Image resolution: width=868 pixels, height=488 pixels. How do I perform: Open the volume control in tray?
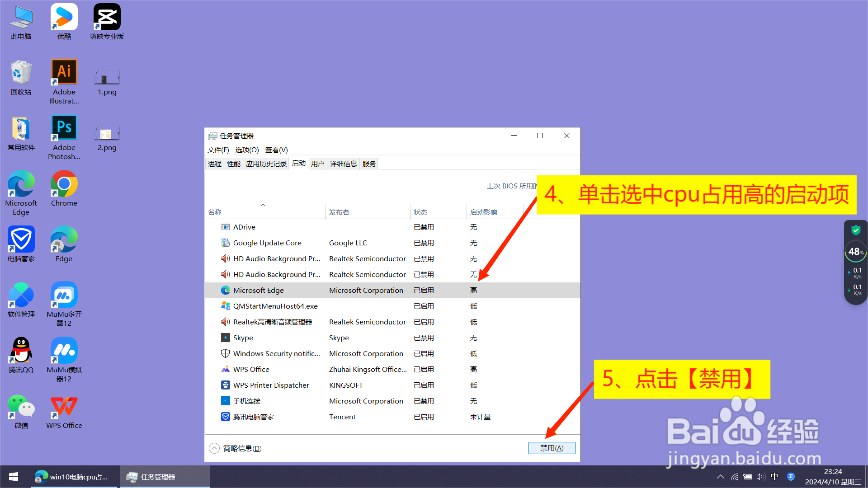[761, 477]
